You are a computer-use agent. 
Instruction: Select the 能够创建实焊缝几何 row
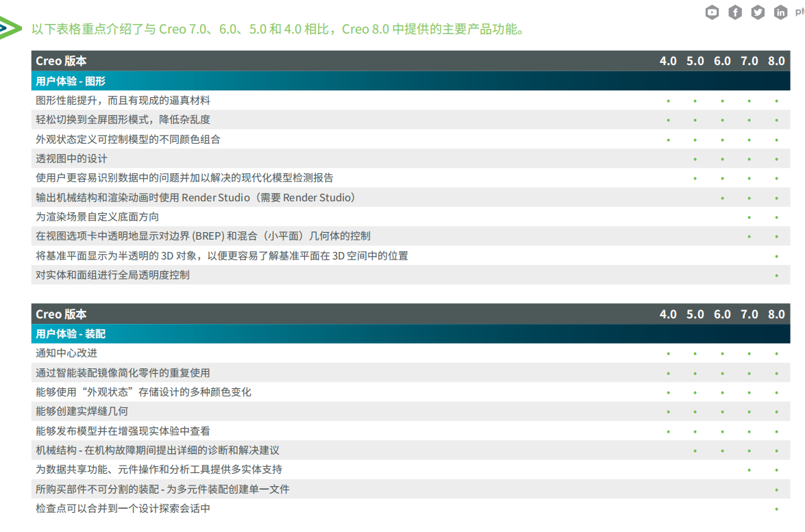(x=82, y=411)
